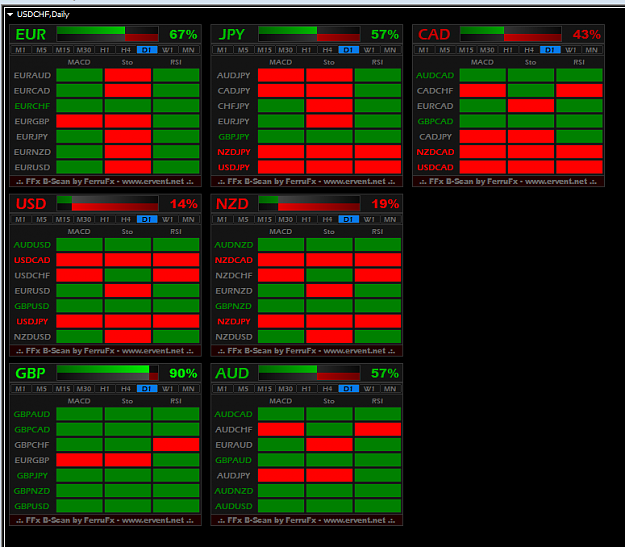Image resolution: width=625 pixels, height=547 pixels.
Task: Open GBPAUD pair in GBP panel
Action: (32, 414)
